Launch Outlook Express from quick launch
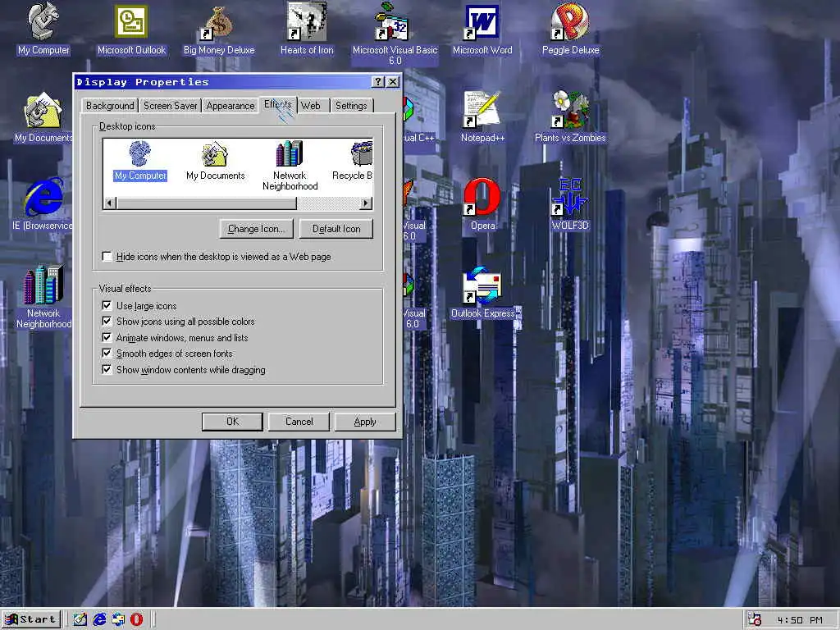This screenshot has width=840, height=630. 118,620
